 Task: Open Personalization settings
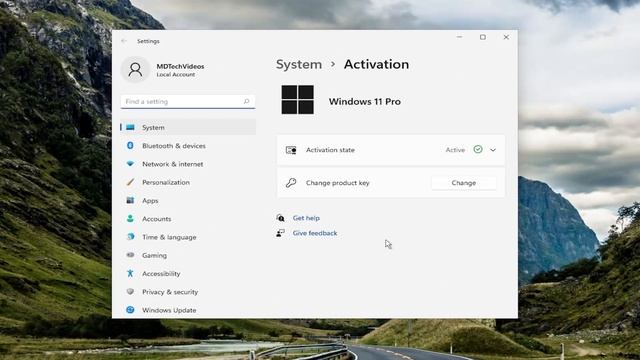click(x=188, y=182)
